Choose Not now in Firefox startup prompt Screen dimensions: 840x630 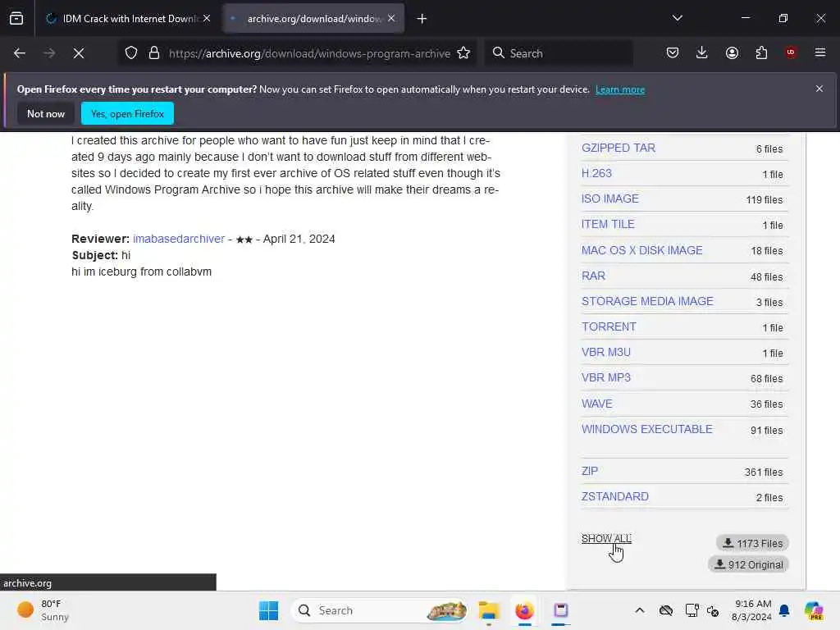(x=46, y=113)
